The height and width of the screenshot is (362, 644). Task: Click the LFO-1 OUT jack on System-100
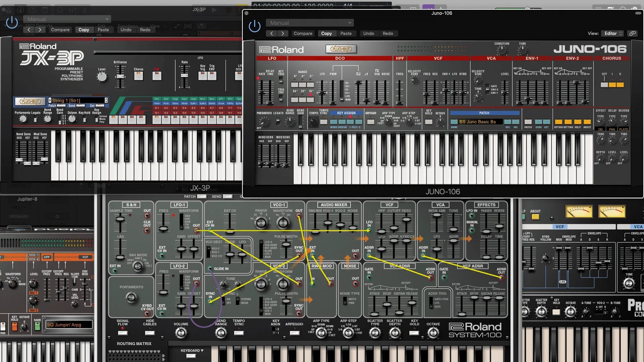196,231
